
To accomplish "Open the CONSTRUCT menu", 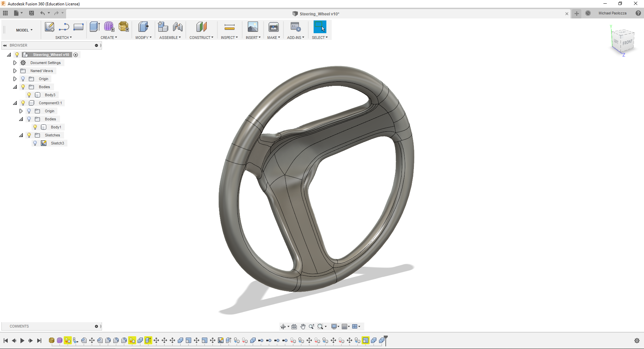I will (x=201, y=38).
